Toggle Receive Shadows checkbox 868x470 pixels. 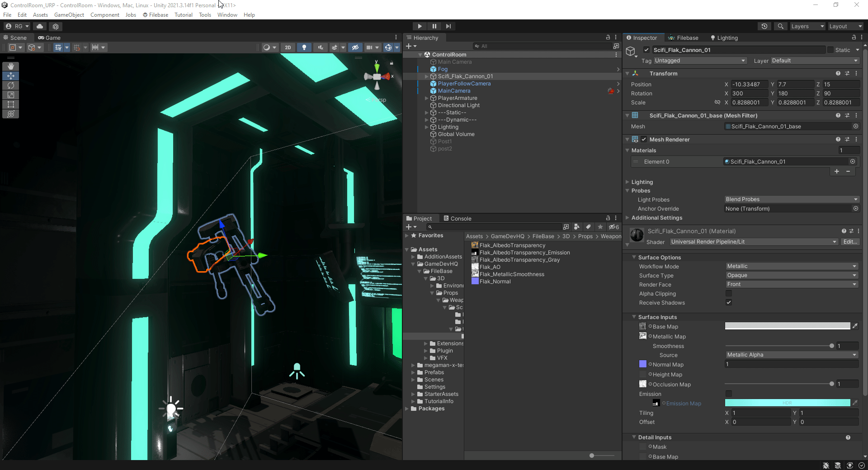click(x=729, y=302)
